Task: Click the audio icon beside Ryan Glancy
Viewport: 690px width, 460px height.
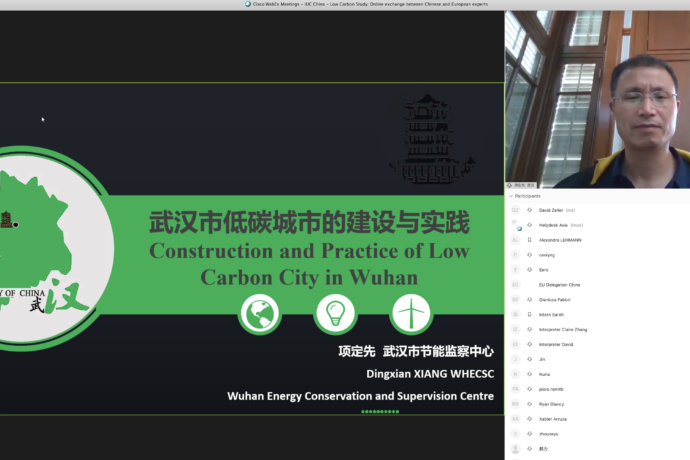Action: tap(529, 404)
